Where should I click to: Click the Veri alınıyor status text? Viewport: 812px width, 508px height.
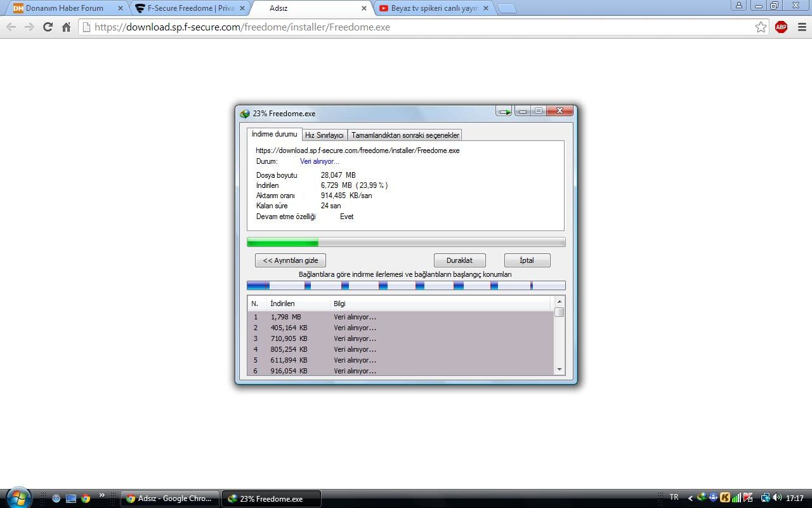tap(319, 161)
